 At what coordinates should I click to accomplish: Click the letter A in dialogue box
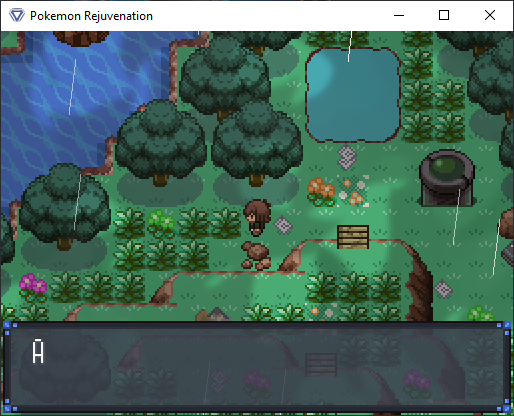pyautogui.click(x=38, y=351)
